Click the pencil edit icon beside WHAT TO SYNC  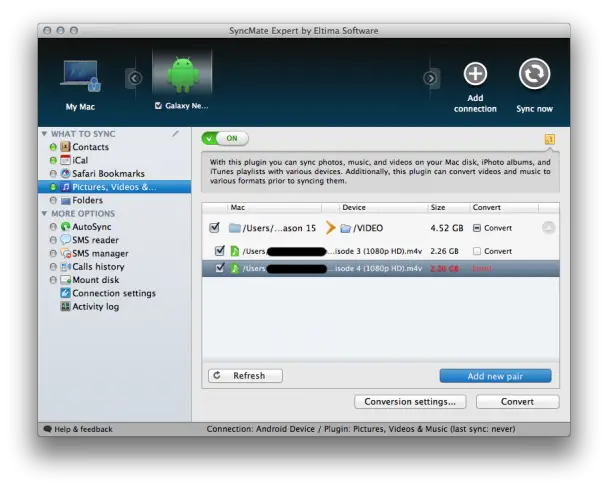click(x=176, y=134)
